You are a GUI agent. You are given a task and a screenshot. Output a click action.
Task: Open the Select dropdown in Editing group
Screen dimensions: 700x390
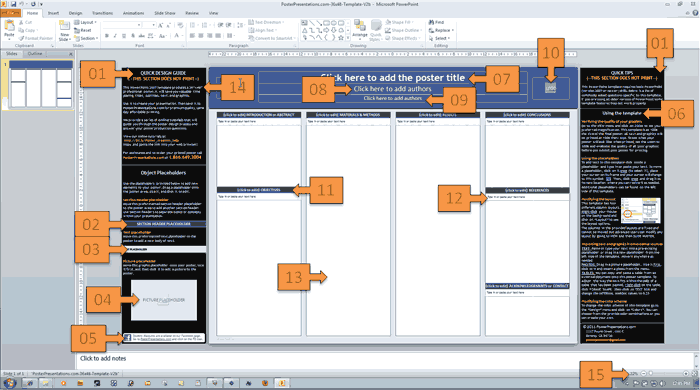click(x=439, y=38)
